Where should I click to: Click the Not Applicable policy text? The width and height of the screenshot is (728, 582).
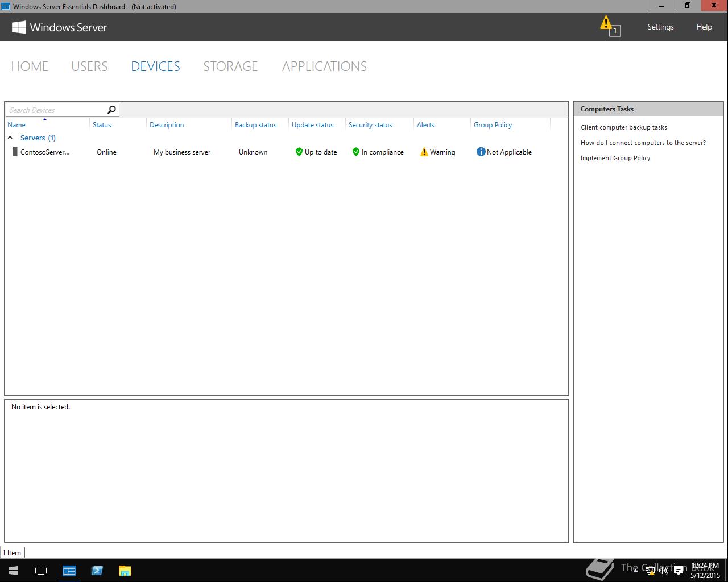pyautogui.click(x=509, y=152)
